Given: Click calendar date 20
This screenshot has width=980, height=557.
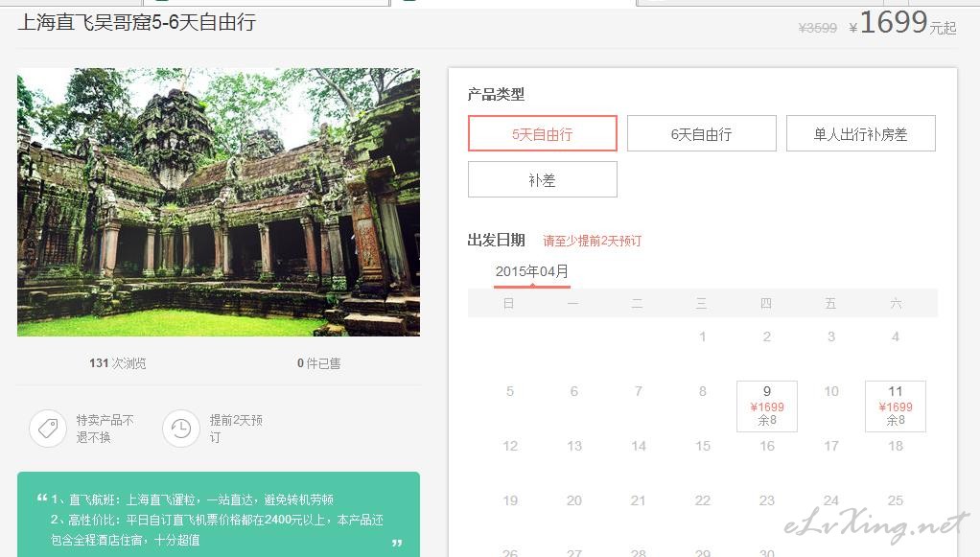Looking at the screenshot, I should [574, 500].
